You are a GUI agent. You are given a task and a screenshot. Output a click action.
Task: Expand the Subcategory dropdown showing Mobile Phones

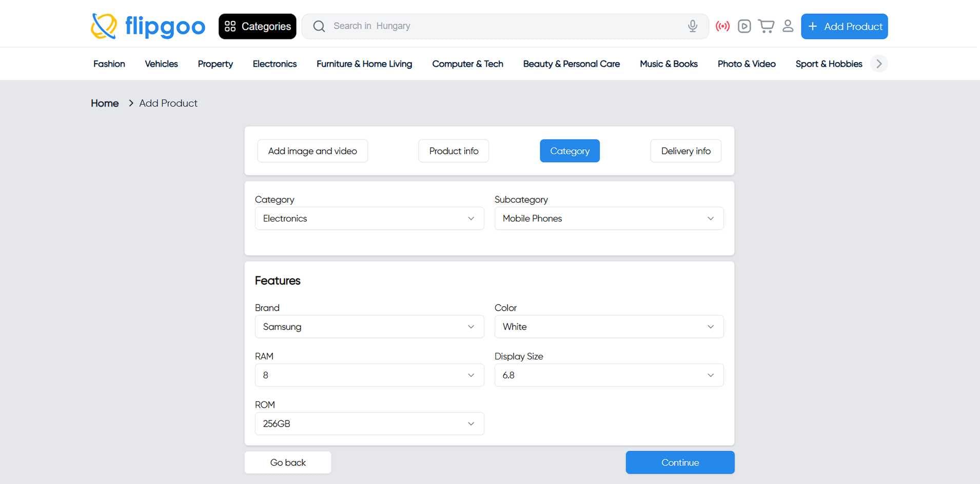(609, 218)
